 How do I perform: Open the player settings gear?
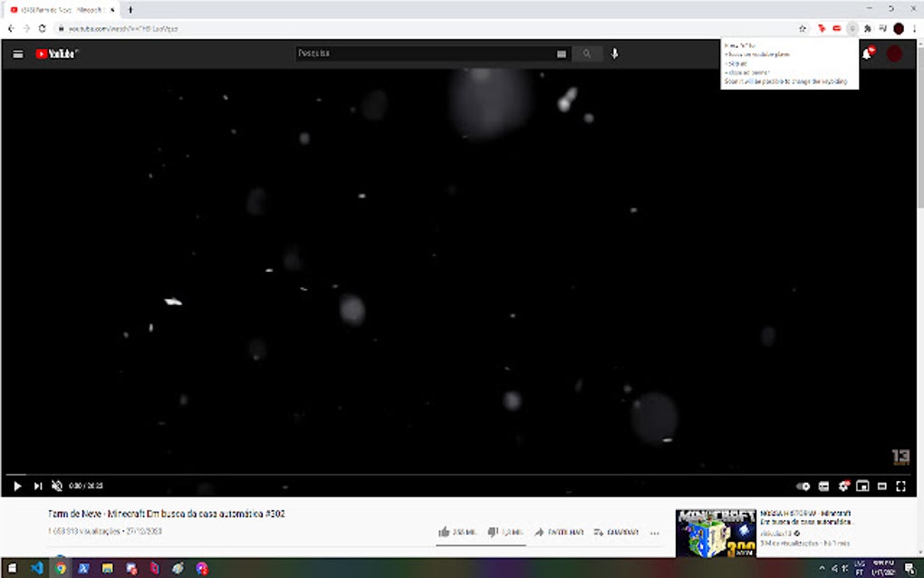tap(842, 486)
